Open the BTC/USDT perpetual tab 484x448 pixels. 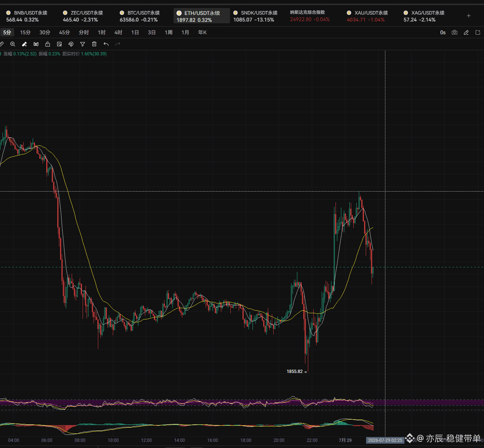click(140, 16)
